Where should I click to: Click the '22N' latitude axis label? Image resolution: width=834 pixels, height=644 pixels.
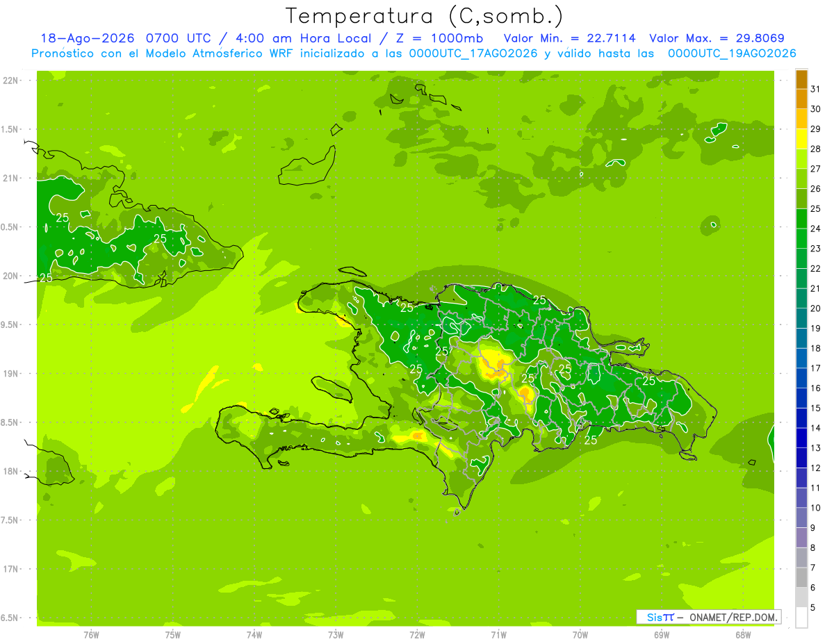[10, 81]
